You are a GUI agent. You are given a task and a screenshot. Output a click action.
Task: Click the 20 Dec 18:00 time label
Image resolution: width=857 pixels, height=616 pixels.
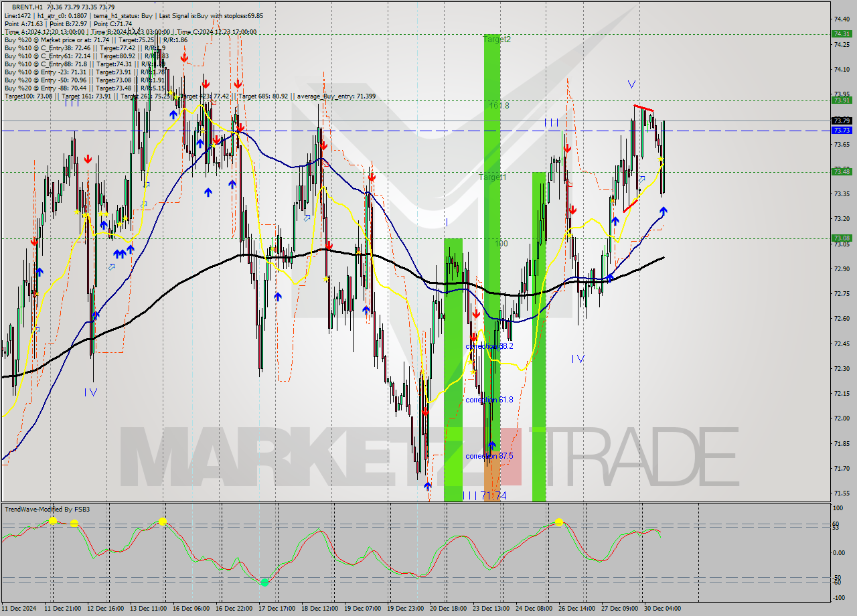[x=448, y=609]
